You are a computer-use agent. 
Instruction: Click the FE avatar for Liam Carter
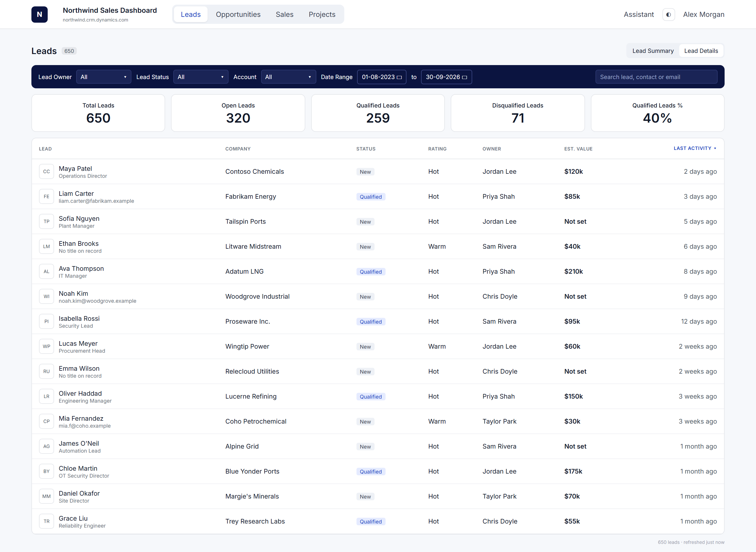pyautogui.click(x=47, y=196)
